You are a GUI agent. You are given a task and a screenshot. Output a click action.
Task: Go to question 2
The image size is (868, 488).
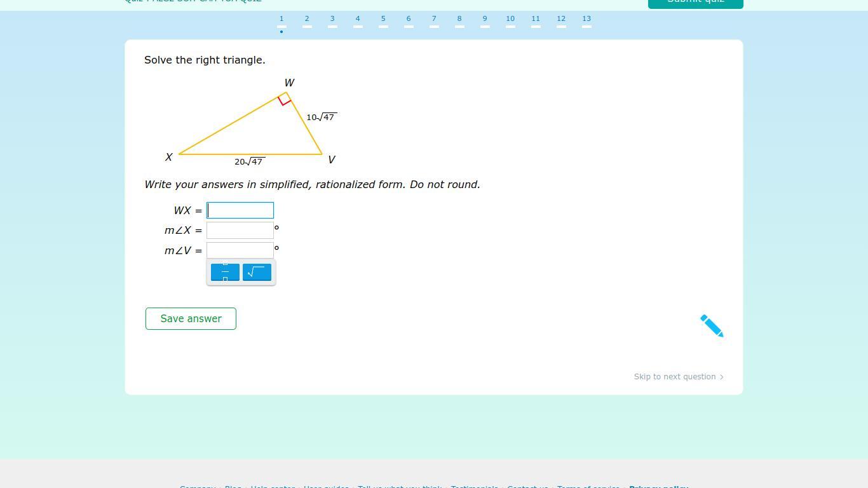click(x=307, y=19)
